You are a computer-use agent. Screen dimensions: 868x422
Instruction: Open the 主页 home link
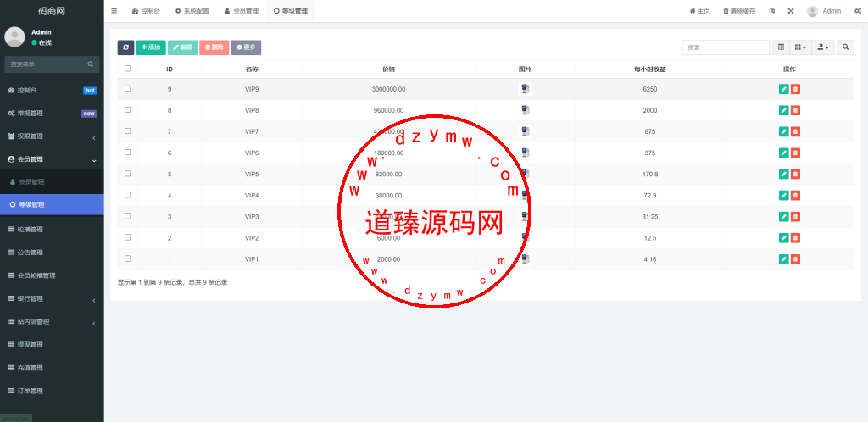click(x=699, y=11)
